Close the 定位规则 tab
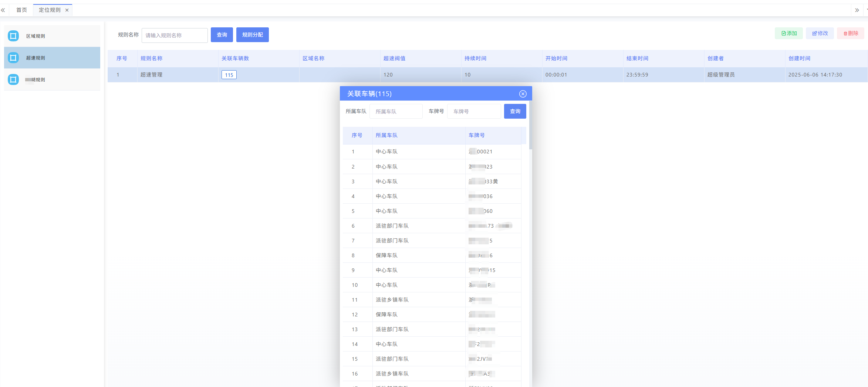868x387 pixels. pos(67,10)
